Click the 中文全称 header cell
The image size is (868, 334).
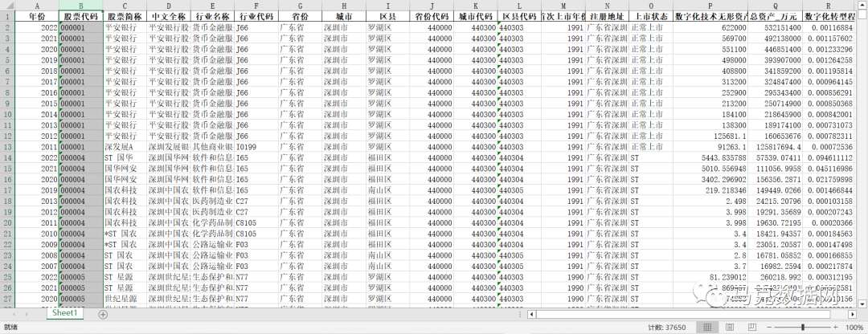[x=169, y=16]
